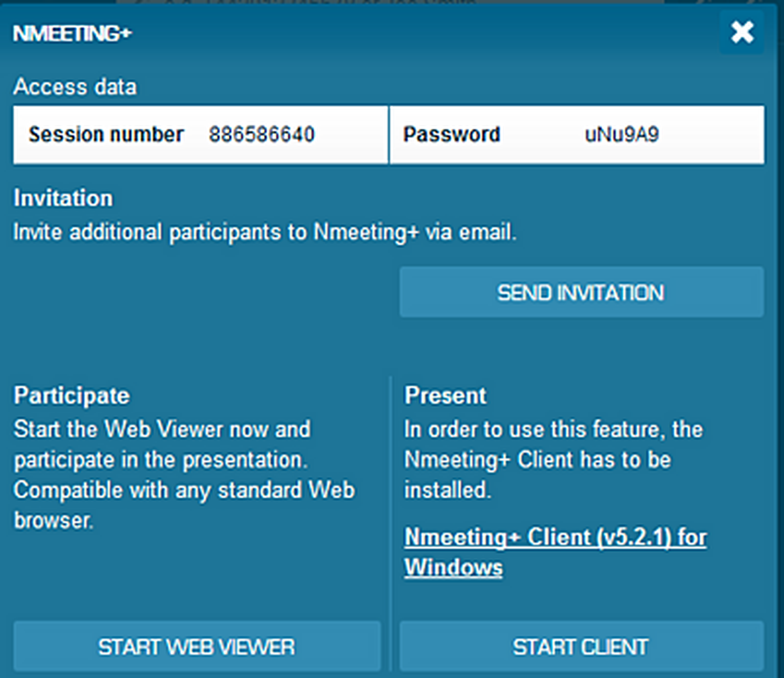Click the Send Invitation button

tap(581, 292)
